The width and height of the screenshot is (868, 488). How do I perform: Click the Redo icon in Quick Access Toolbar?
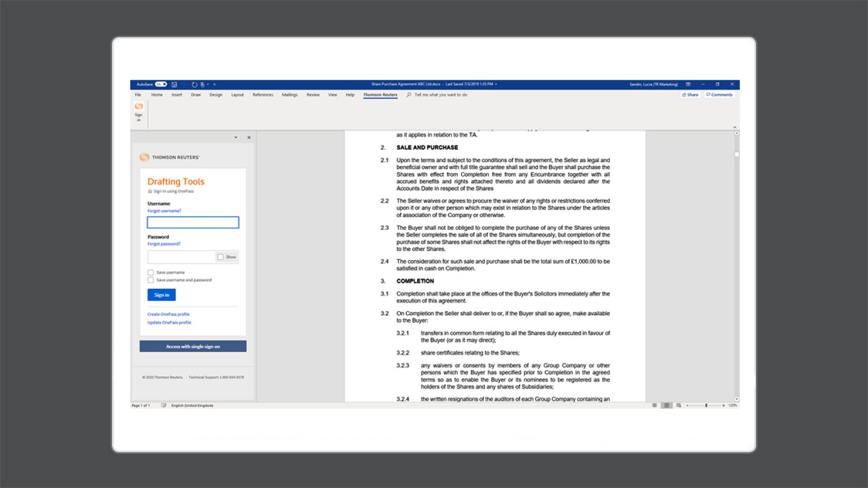tap(195, 84)
